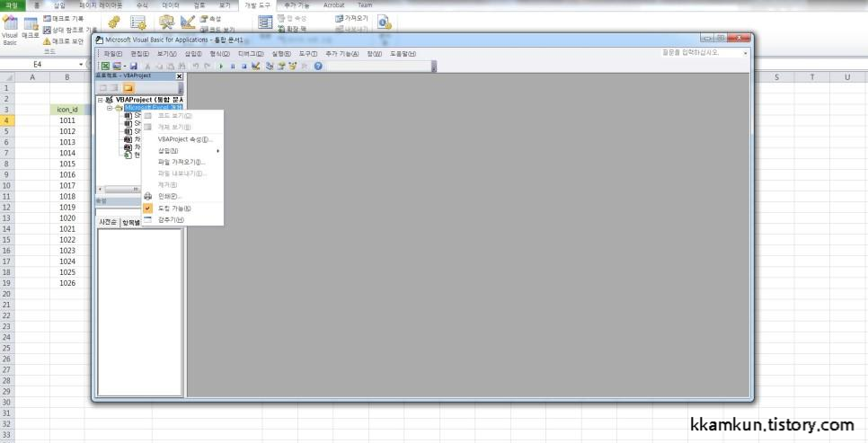Open 편집 menu in VBA editor
The image size is (868, 443).
[139, 54]
